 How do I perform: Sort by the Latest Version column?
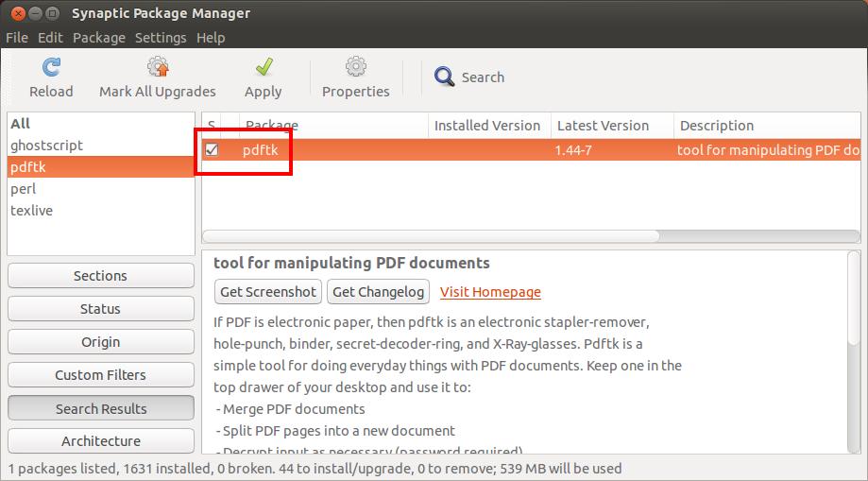coord(603,126)
